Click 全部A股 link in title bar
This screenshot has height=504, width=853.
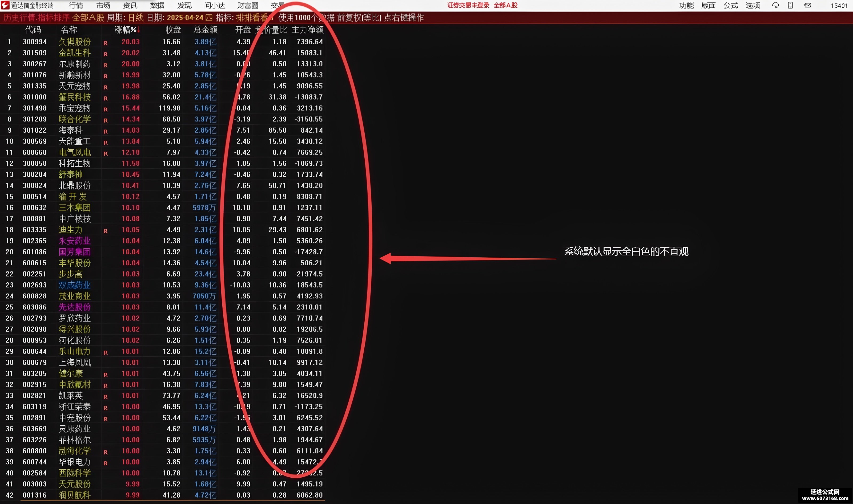click(x=505, y=5)
